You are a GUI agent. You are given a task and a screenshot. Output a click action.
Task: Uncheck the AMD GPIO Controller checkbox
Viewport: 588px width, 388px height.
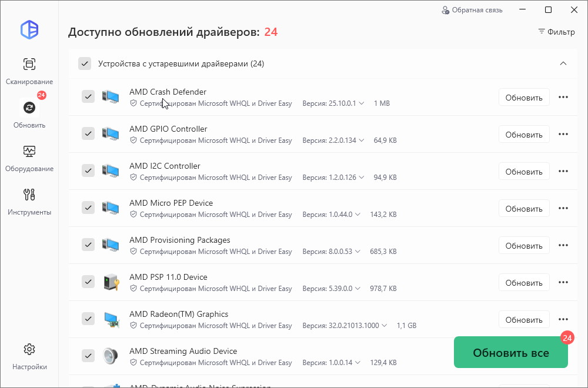click(x=88, y=133)
